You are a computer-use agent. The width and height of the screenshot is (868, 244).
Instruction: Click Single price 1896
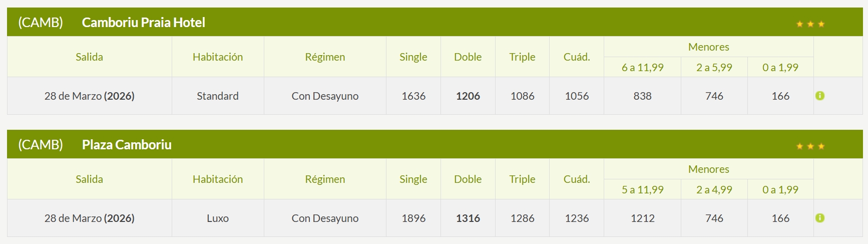[413, 218]
